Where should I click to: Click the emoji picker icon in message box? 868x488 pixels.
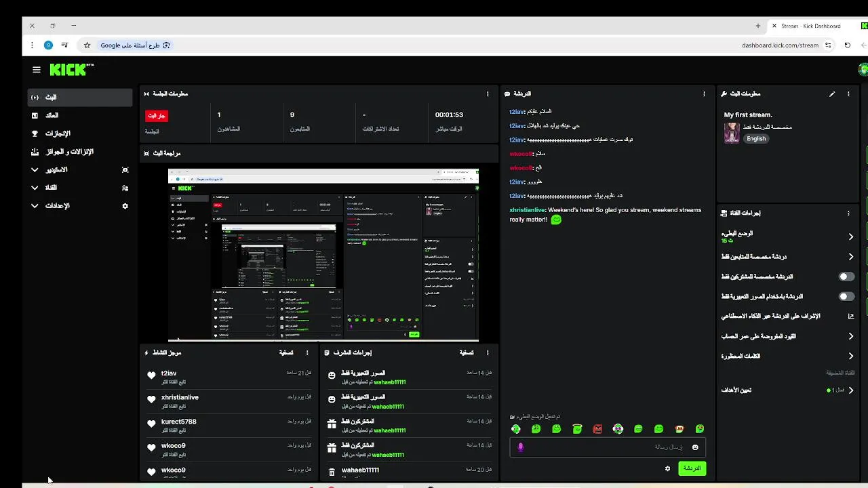(695, 447)
